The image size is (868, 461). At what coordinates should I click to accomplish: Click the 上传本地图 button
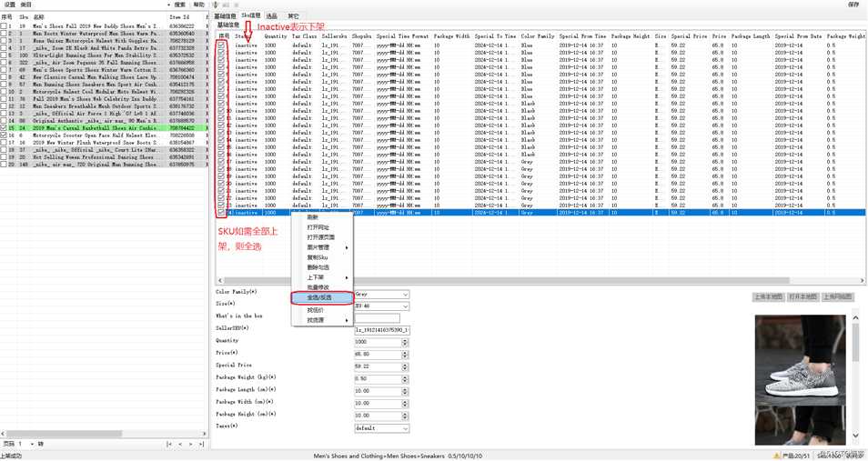(x=768, y=296)
